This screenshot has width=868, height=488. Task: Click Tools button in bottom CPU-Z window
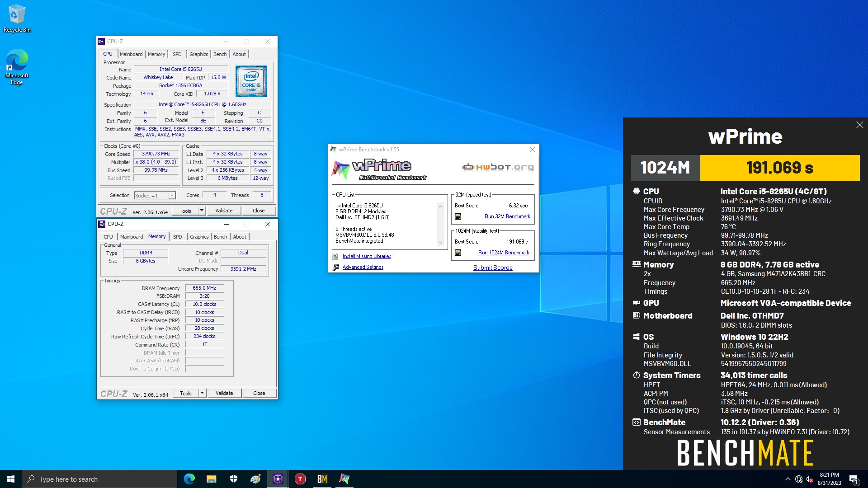point(186,393)
